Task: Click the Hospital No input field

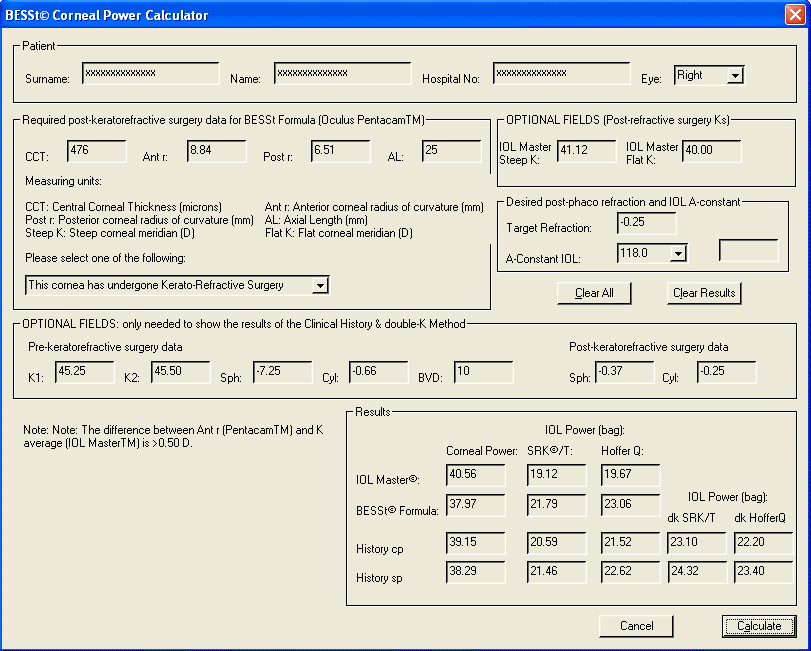Action: pos(561,73)
